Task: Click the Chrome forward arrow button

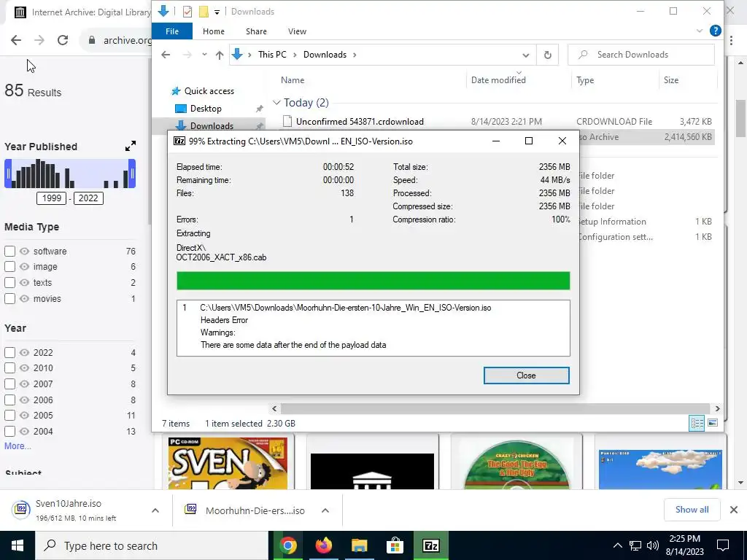Action: (x=39, y=40)
